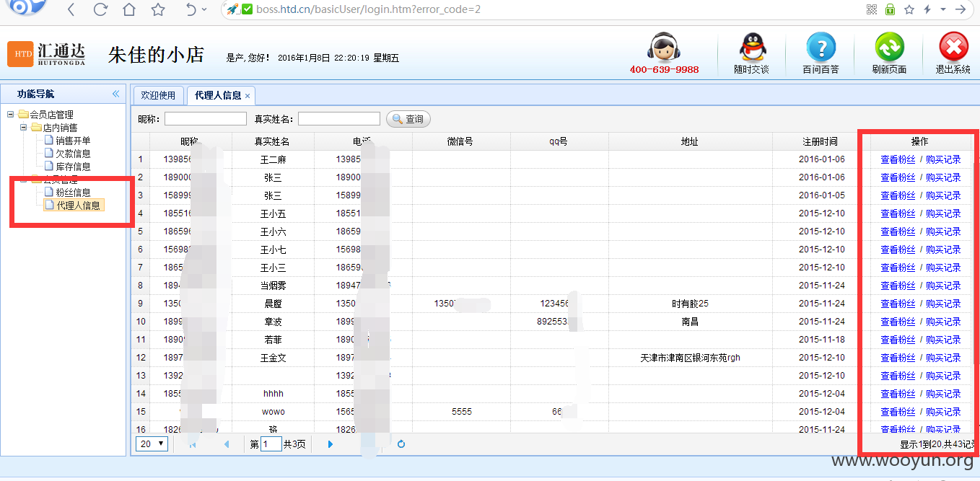Switch to the 欢迎使用 tab
980x481 pixels.
(x=158, y=95)
